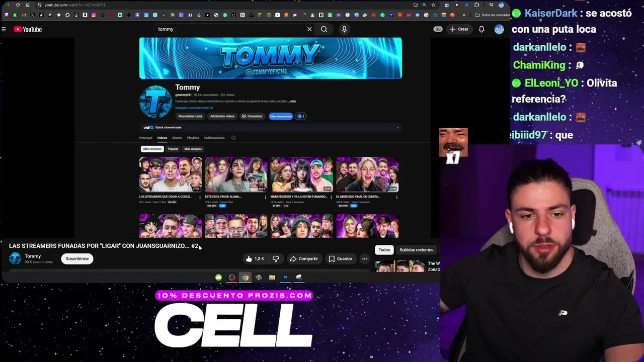Switch to the Videos channel tab
Viewport: 644px width, 362px height.
click(162, 138)
